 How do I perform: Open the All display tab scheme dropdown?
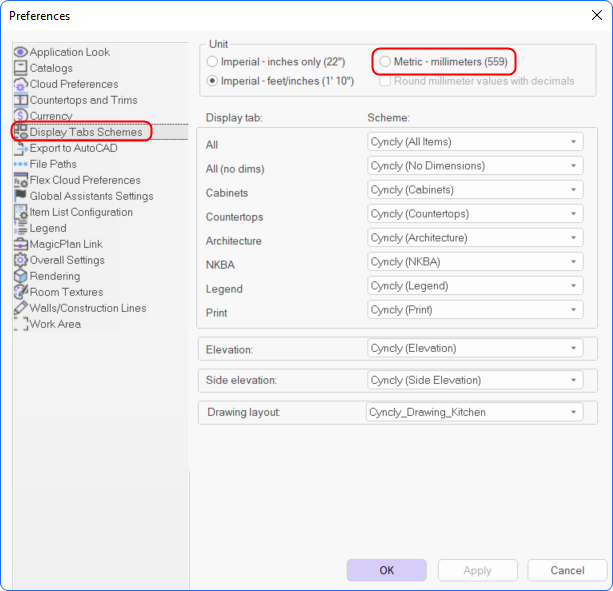pos(475,141)
